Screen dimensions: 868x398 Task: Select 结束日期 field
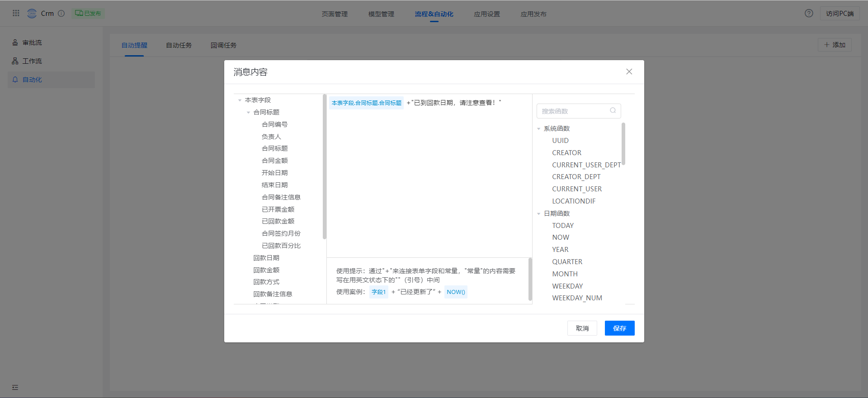point(274,185)
